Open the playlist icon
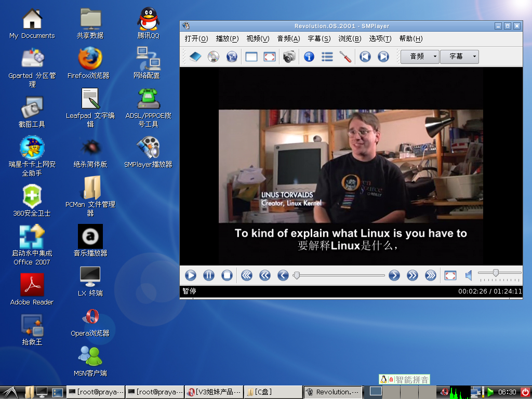This screenshot has height=399, width=532. (327, 57)
